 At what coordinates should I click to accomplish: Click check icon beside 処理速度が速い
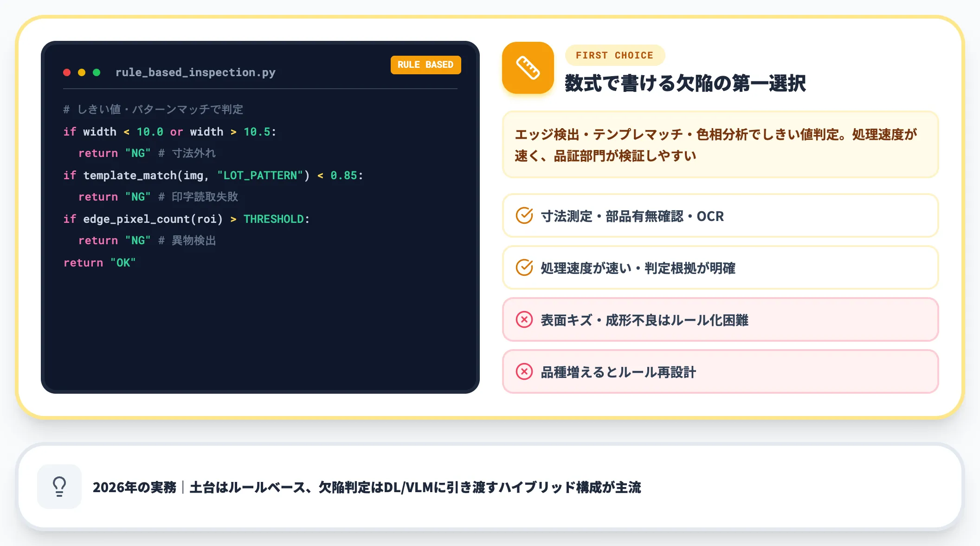point(524,267)
